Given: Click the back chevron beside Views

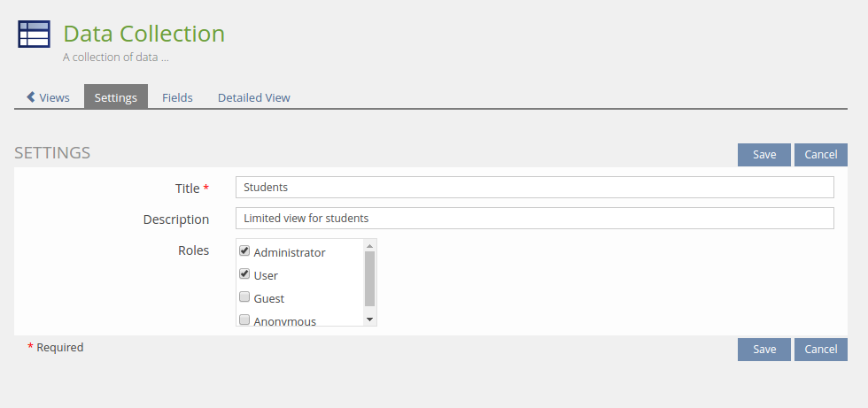Looking at the screenshot, I should (x=31, y=97).
